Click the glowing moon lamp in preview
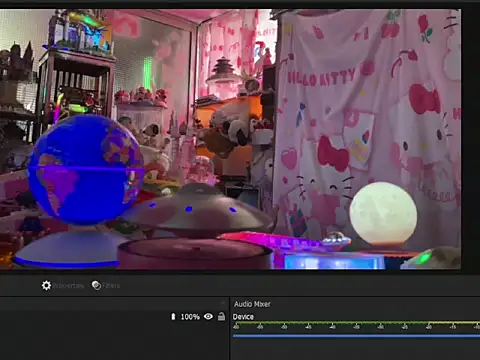480x360 pixels. click(383, 213)
